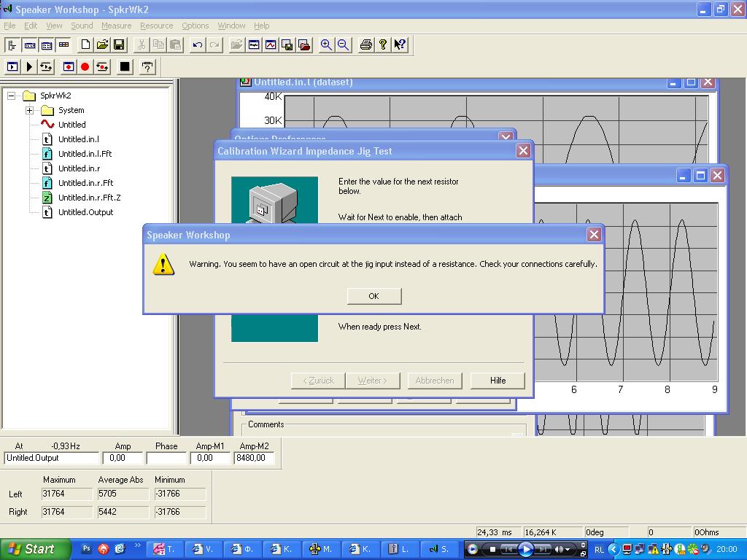Select the Untitled signal tree item
This screenshot has width=747, height=560.
[x=72, y=125]
